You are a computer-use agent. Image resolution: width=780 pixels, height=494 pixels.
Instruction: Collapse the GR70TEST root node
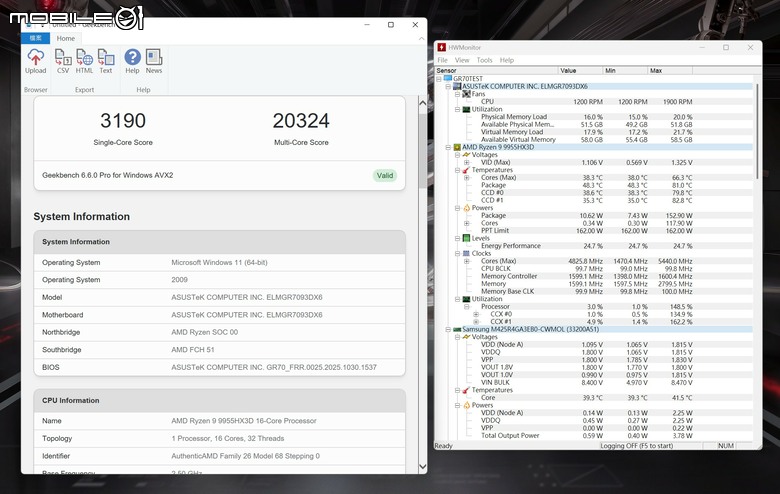coord(439,79)
